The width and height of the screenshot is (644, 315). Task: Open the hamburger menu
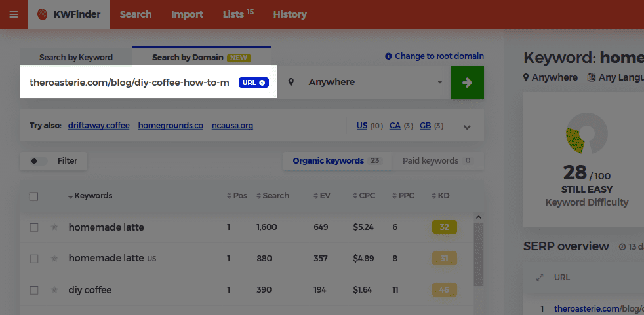click(14, 14)
